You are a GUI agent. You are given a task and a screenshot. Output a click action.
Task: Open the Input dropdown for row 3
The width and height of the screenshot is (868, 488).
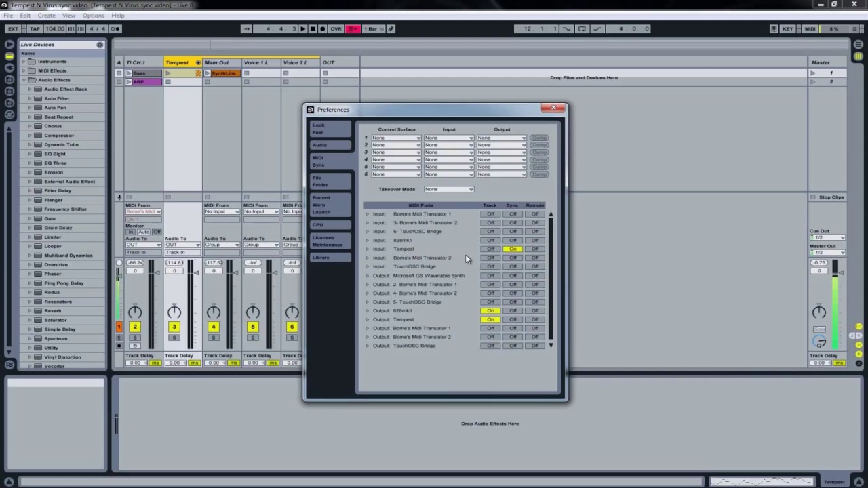(x=449, y=152)
